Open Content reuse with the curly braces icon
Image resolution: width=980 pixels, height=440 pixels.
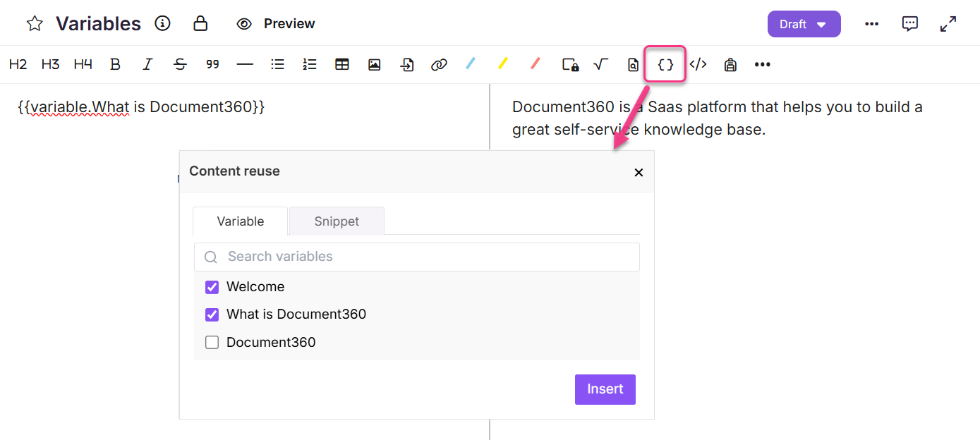[x=665, y=64]
